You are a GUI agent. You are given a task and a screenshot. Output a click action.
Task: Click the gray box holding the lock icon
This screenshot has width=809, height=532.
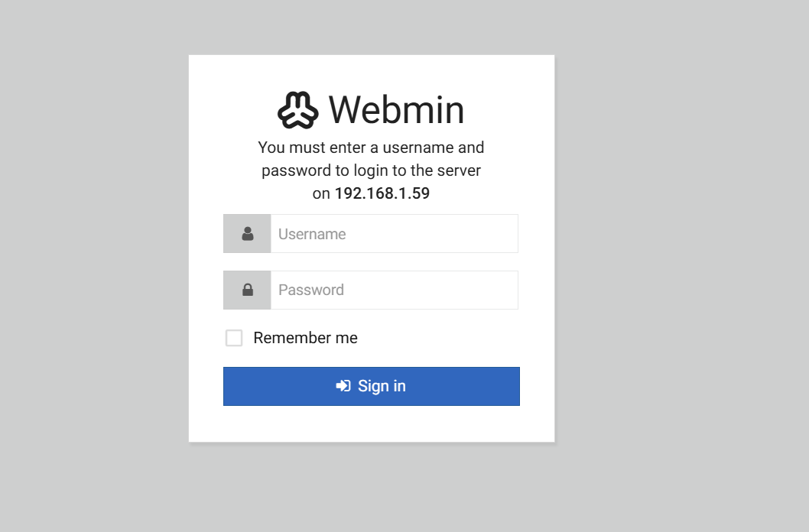click(x=247, y=290)
